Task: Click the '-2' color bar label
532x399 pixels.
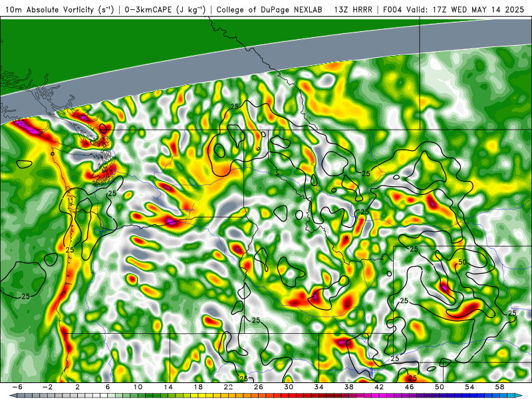Action: pyautogui.click(x=47, y=387)
